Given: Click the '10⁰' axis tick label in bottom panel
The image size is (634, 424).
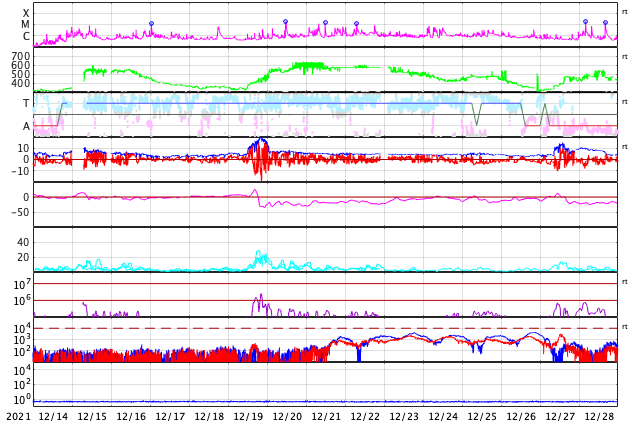Looking at the screenshot, I should (x=22, y=400).
